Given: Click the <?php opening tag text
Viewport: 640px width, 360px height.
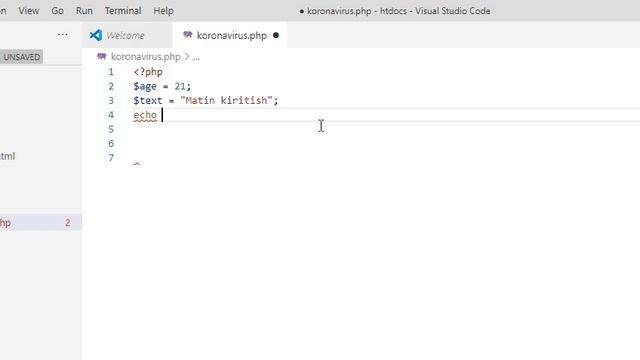Looking at the screenshot, I should tap(148, 72).
